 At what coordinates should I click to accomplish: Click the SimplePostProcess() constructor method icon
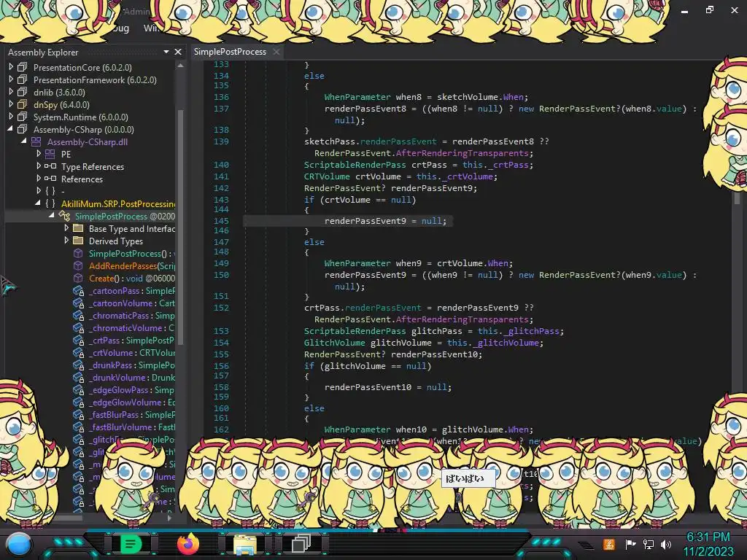pos(78,253)
